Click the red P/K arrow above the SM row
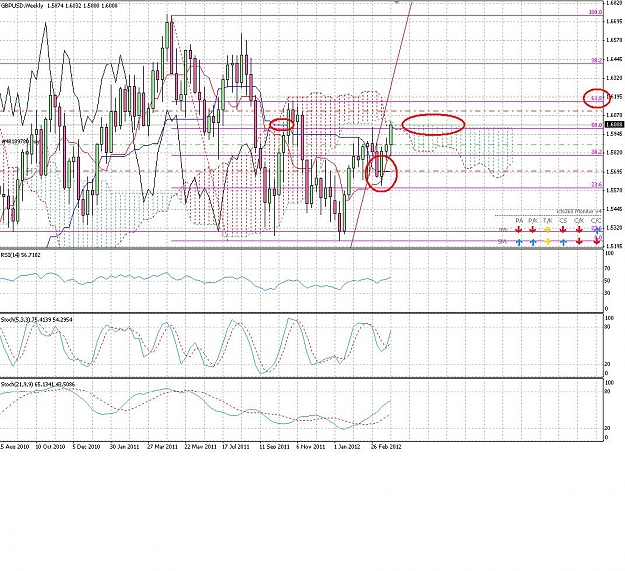This screenshot has height=571, width=625. pyautogui.click(x=533, y=230)
